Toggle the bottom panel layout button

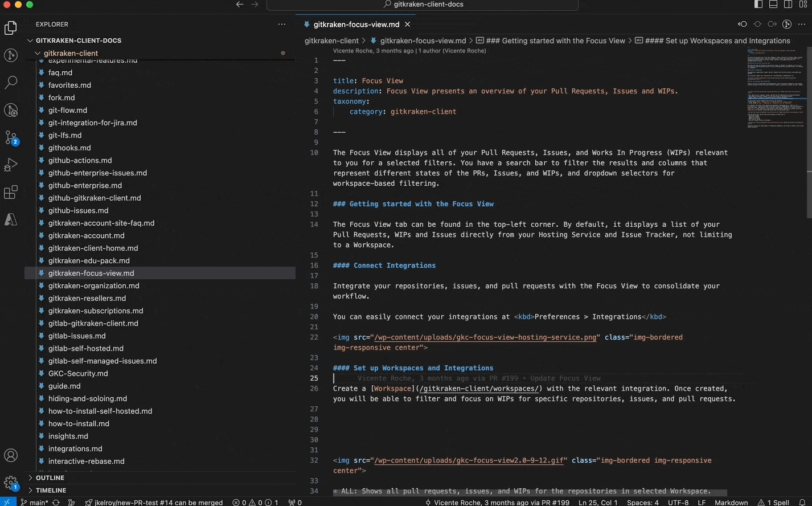[773, 5]
